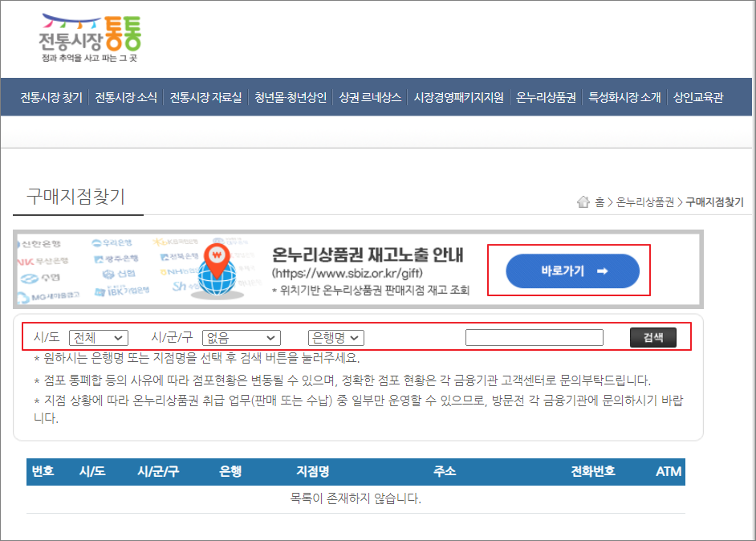The width and height of the screenshot is (756, 541).
Task: Click the NH Nonghyup logo in the banner
Action: click(178, 272)
